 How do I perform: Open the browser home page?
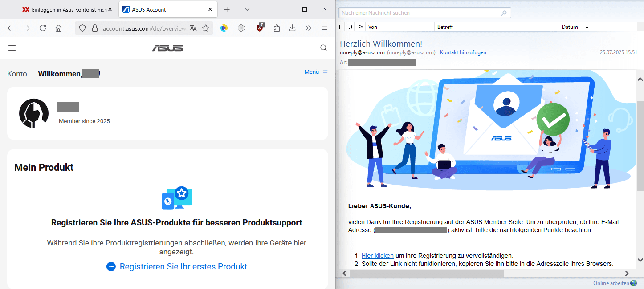click(58, 28)
